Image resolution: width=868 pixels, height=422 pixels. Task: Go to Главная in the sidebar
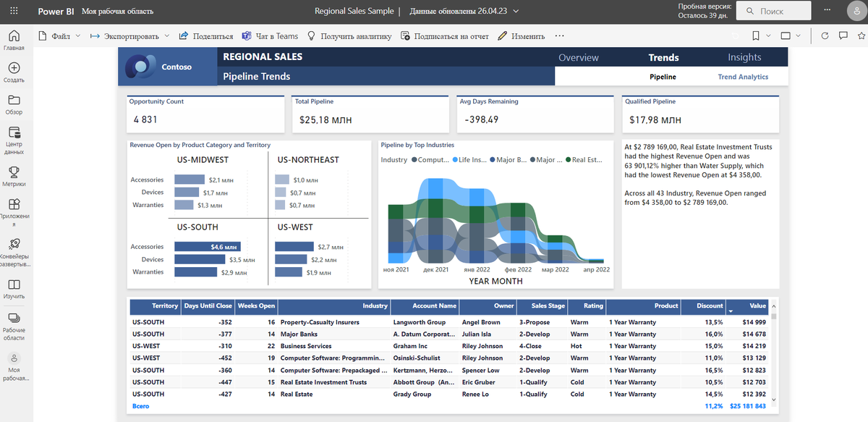click(14, 40)
